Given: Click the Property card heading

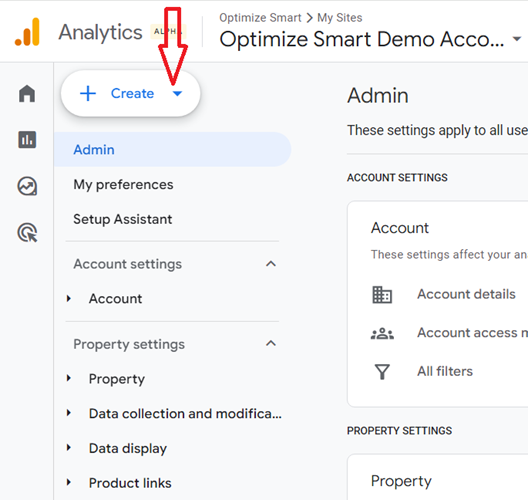Looking at the screenshot, I should tap(401, 481).
